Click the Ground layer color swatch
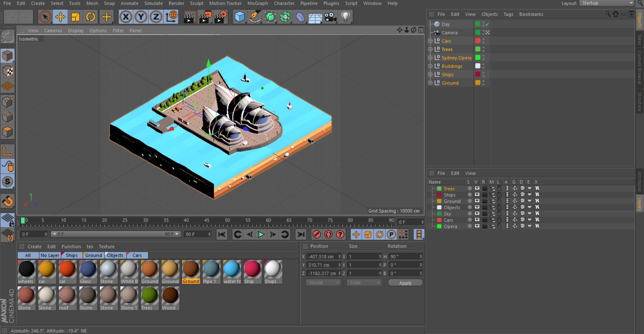Image resolution: width=644 pixels, height=334 pixels. (439, 201)
